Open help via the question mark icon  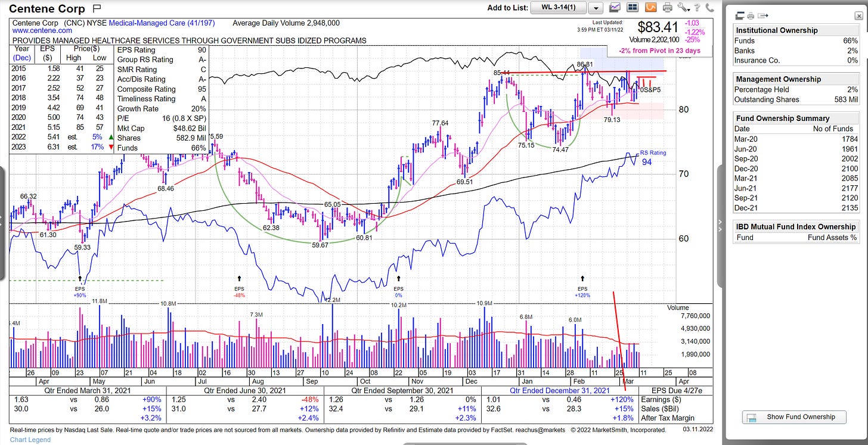(x=697, y=8)
